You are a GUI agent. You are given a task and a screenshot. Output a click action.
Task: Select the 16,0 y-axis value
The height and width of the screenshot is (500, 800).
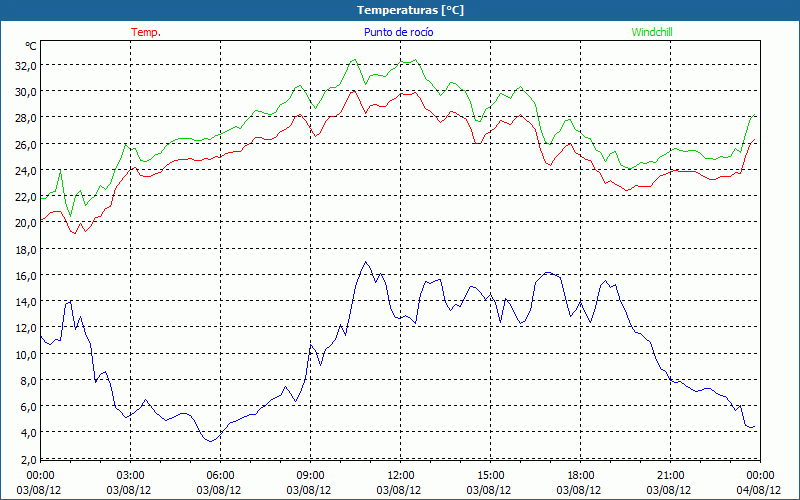coord(27,276)
